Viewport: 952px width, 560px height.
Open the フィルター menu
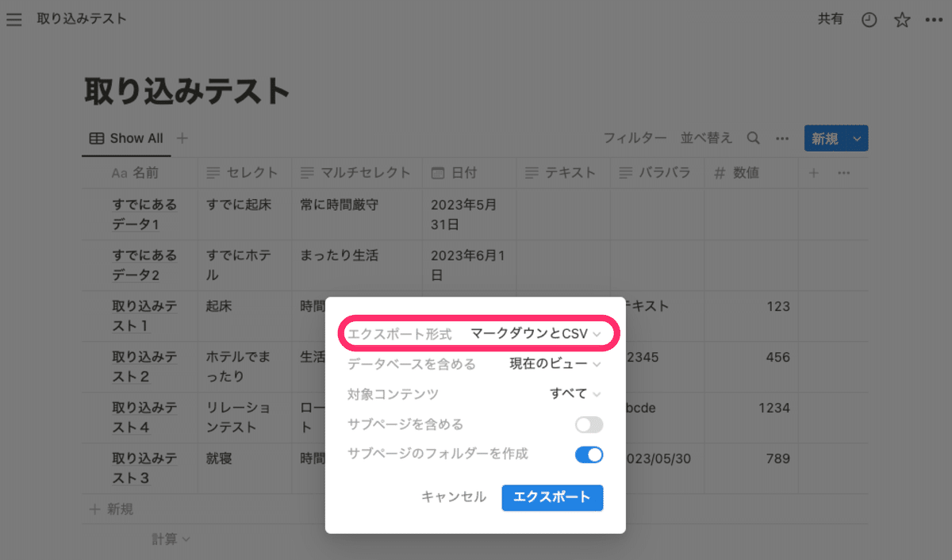tap(635, 138)
